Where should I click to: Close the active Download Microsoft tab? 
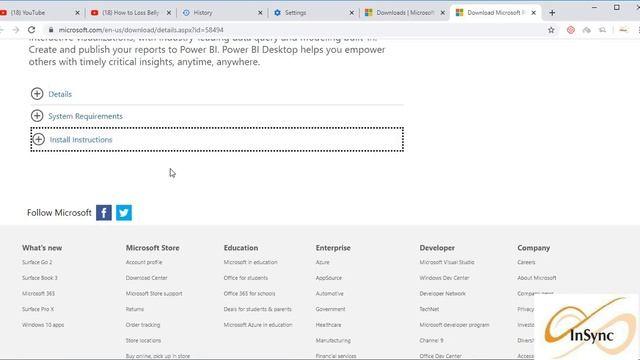pos(533,13)
